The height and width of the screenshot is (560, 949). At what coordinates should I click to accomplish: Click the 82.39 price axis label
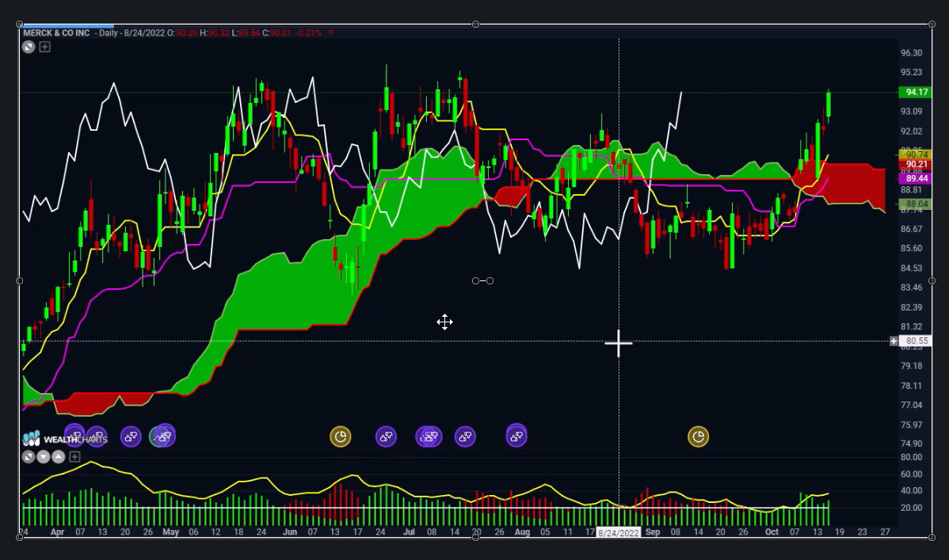[x=912, y=307]
